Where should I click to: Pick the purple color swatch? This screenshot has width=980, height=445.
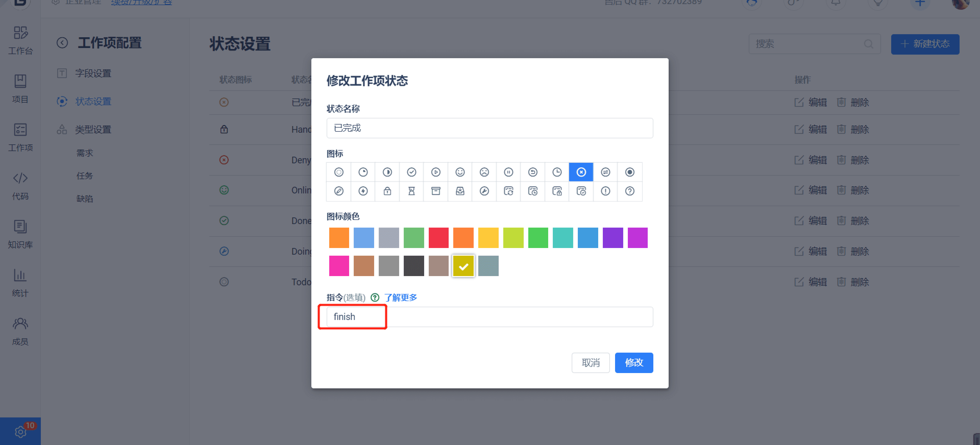pos(613,238)
